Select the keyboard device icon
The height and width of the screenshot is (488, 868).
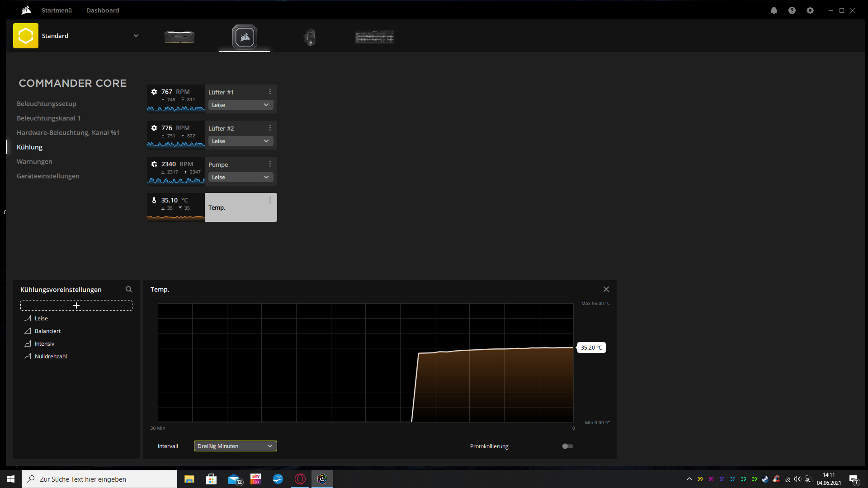(x=374, y=37)
